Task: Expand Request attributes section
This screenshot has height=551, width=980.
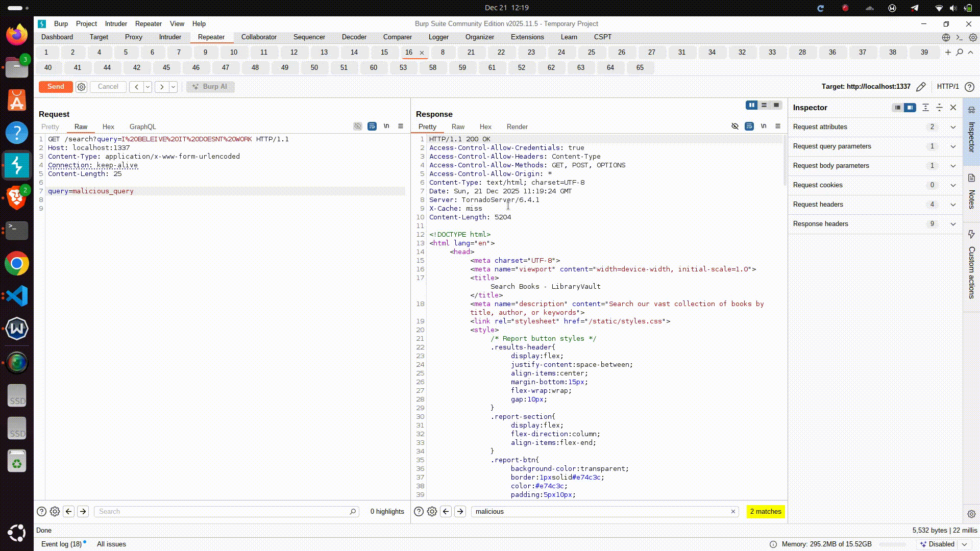Action: coord(952,127)
